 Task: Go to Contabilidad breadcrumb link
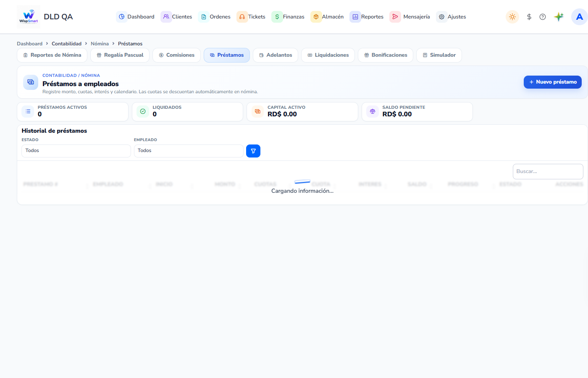(67, 44)
